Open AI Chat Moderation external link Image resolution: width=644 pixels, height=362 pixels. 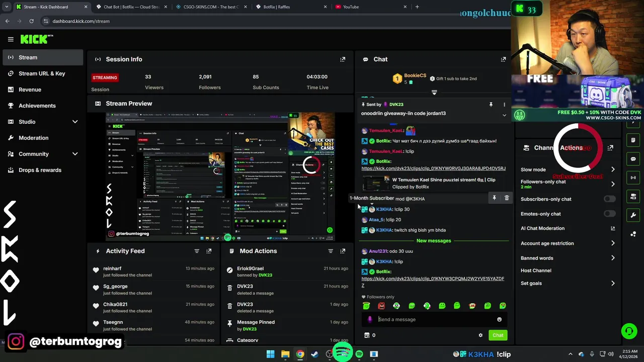tap(613, 228)
